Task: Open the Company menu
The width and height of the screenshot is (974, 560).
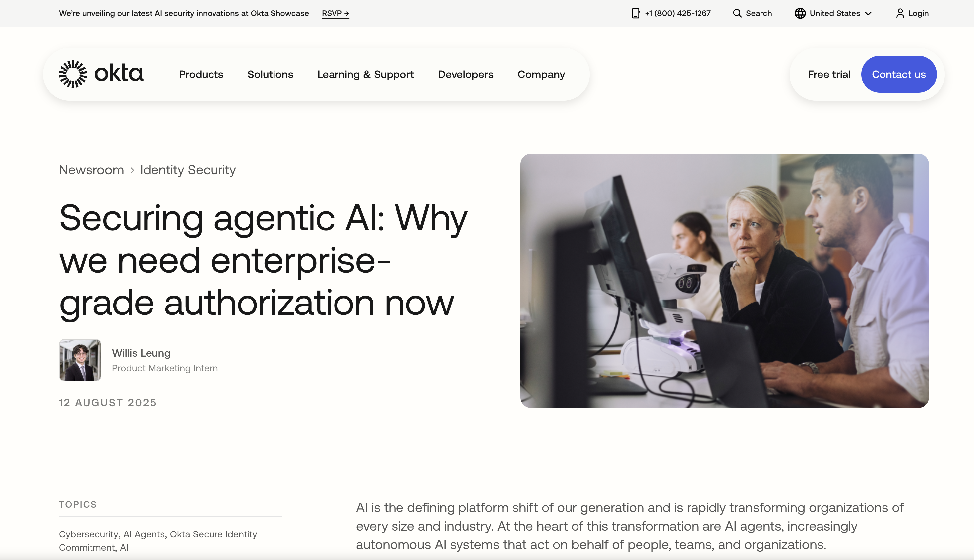Action: 541,74
